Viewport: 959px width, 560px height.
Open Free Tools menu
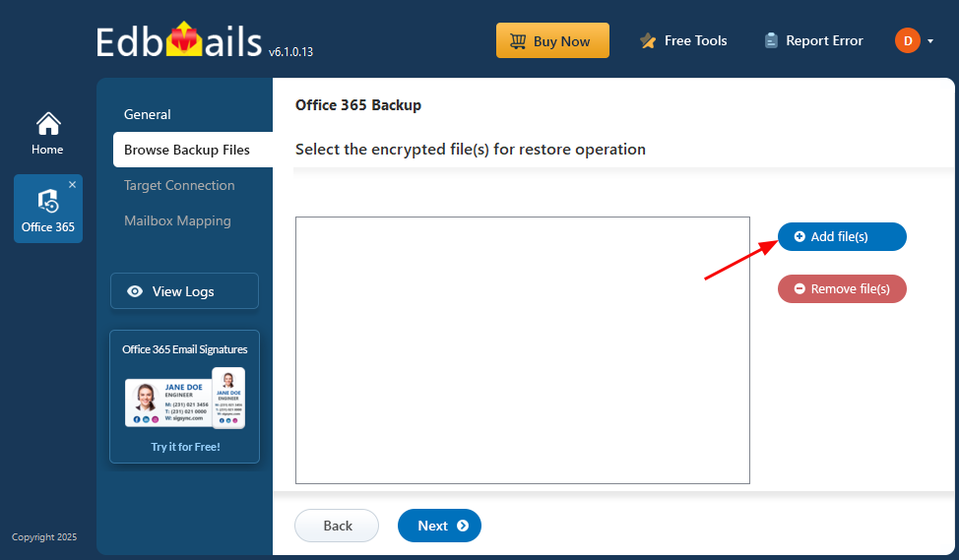point(683,41)
